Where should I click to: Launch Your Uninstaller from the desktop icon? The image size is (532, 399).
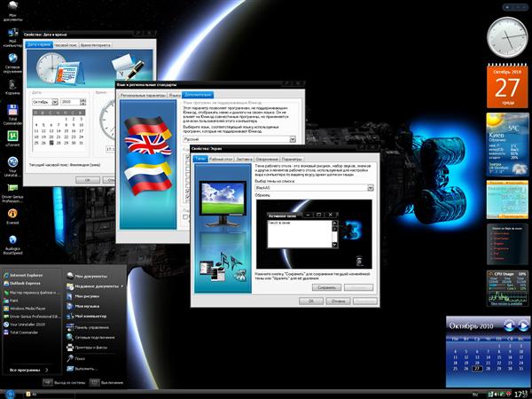point(12,167)
